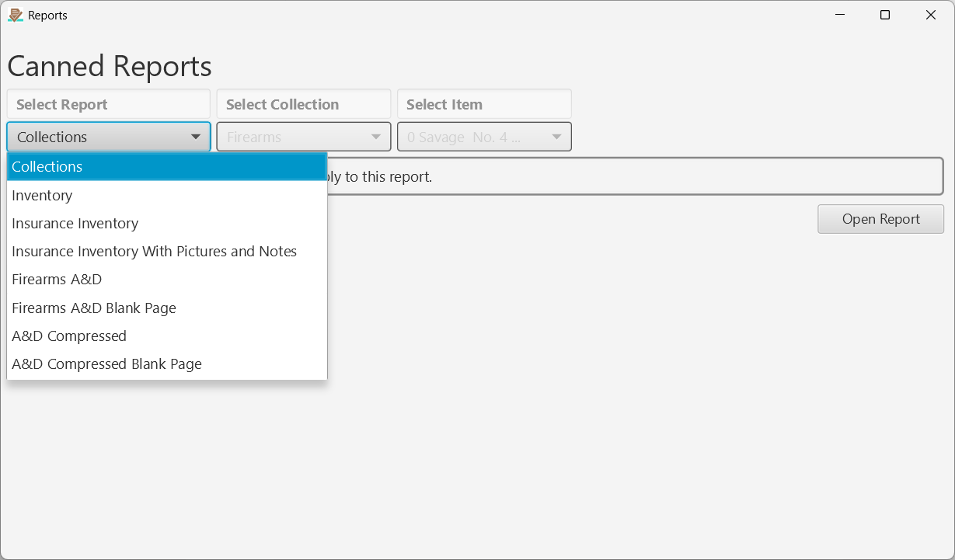
Task: Select the Inventory report option
Action: pos(167,195)
